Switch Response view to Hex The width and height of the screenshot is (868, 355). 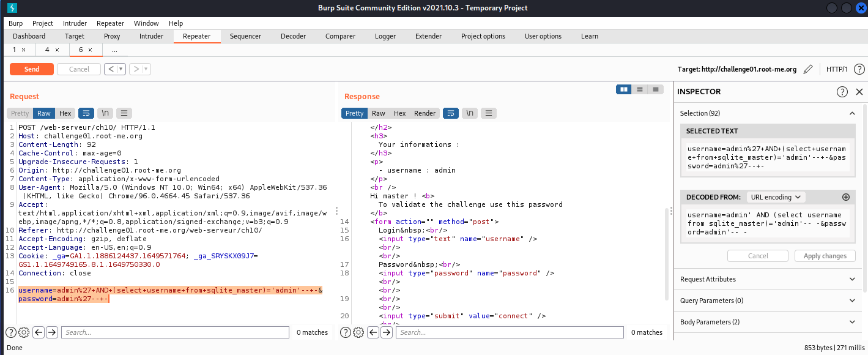click(x=400, y=113)
